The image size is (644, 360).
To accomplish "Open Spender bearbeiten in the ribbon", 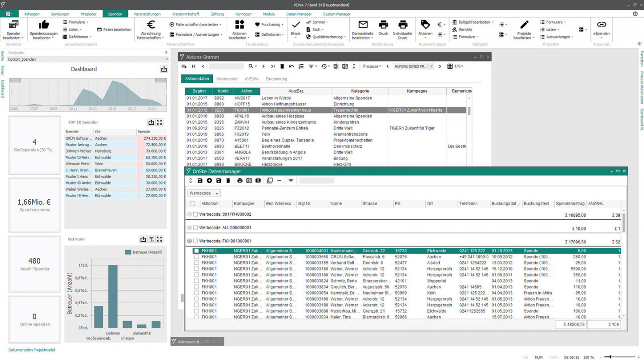I will pos(13,29).
